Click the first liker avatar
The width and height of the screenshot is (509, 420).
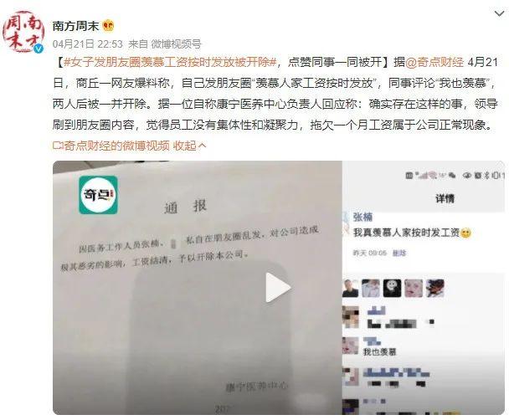pyautogui.click(x=350, y=288)
